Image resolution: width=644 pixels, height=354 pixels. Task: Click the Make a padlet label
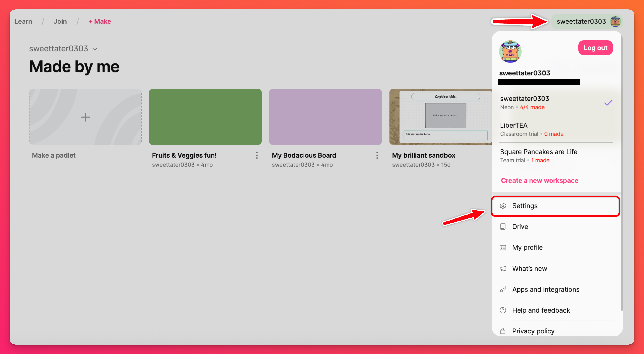[x=54, y=155]
